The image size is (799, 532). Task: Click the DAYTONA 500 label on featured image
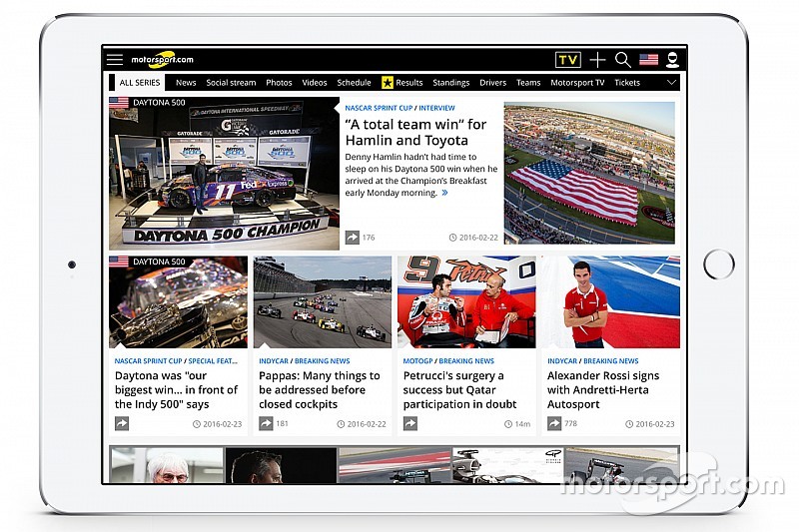[159, 103]
